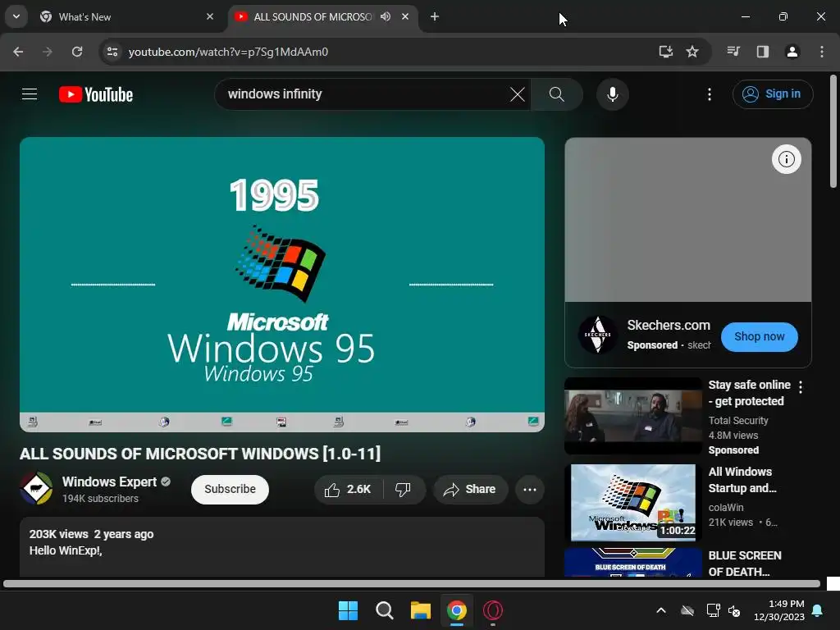Switch to the What's New tab
This screenshot has width=840, height=630.
pyautogui.click(x=126, y=16)
